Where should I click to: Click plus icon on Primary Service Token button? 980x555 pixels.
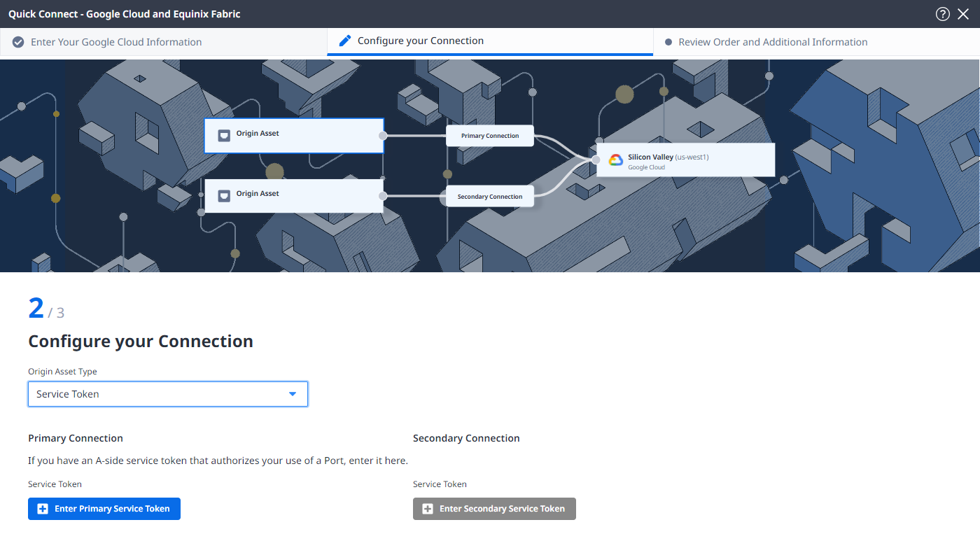(x=43, y=509)
